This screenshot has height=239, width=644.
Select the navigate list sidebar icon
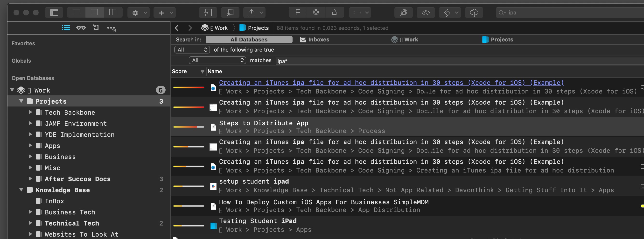point(66,28)
